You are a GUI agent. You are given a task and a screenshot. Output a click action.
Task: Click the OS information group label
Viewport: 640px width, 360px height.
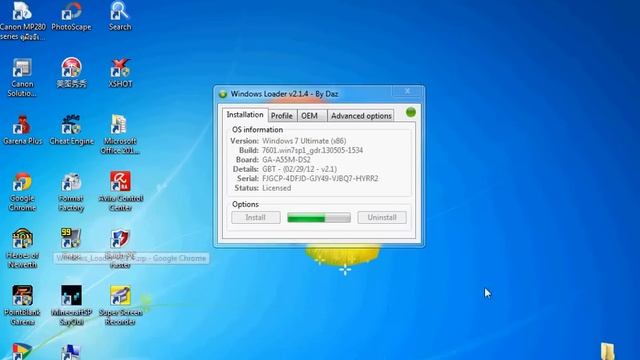click(x=257, y=130)
